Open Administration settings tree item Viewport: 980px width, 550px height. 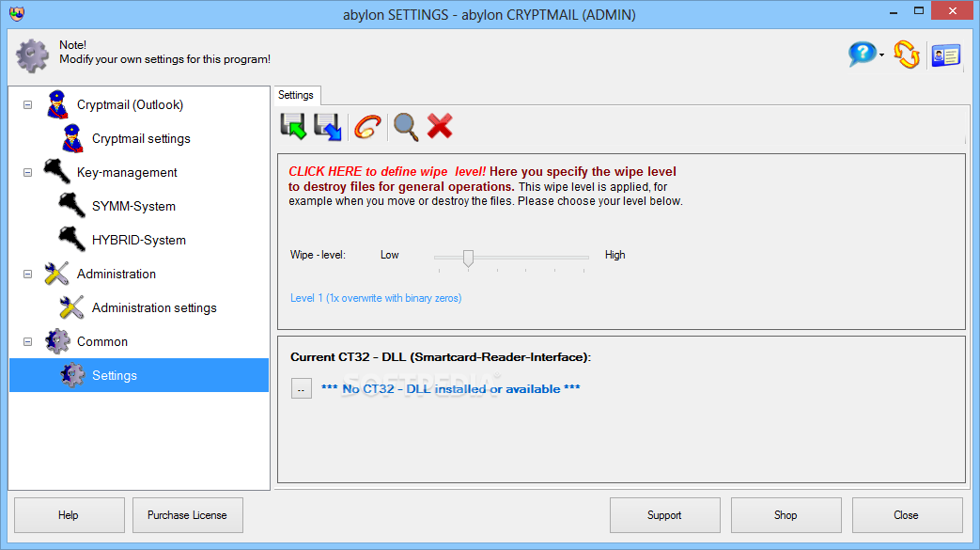(154, 307)
